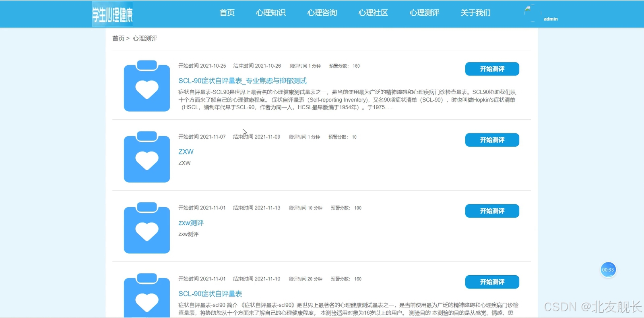The height and width of the screenshot is (318, 644).
Task: Click the clipboard heart icon for zxw测评
Action: pos(147,227)
